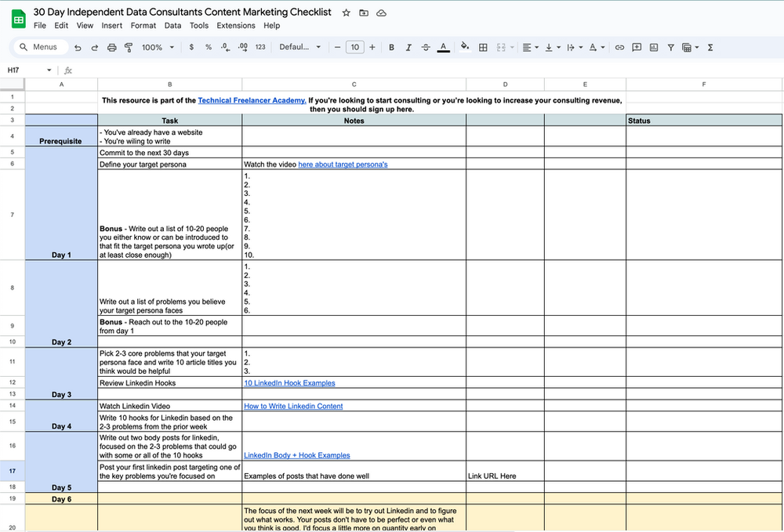Screen dimensions: 784x532
Task: Open the Extensions menu
Action: pyautogui.click(x=235, y=26)
